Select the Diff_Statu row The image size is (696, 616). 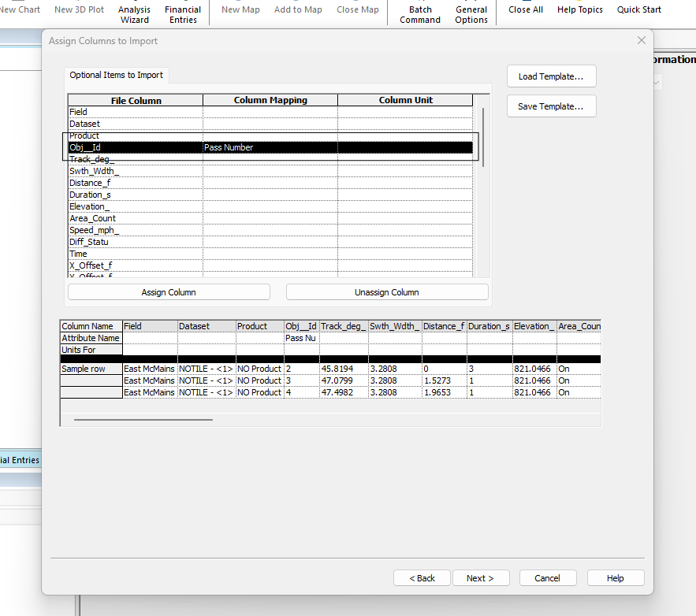[x=270, y=242]
